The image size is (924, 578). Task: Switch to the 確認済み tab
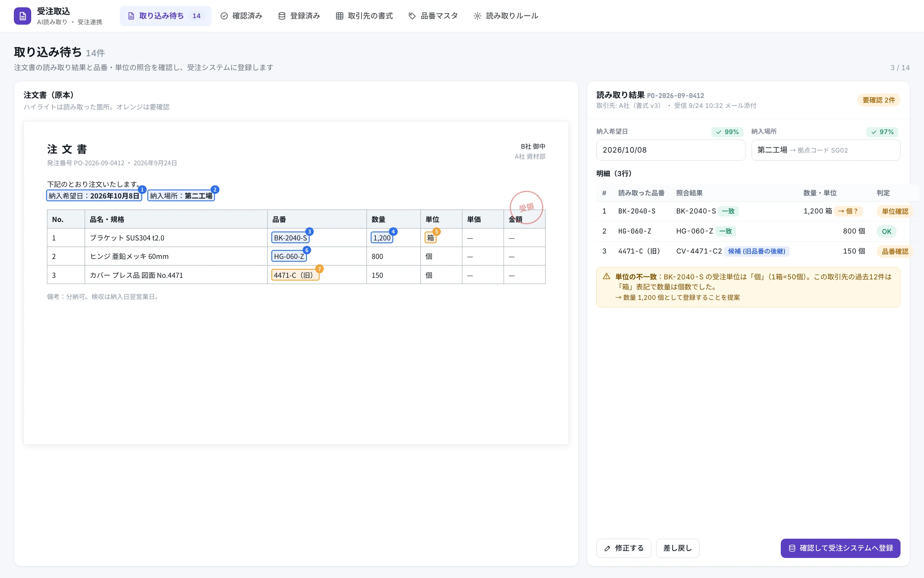(x=241, y=16)
